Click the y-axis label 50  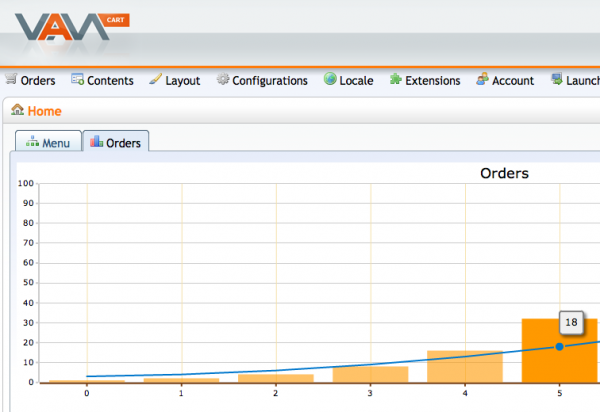tap(28, 283)
